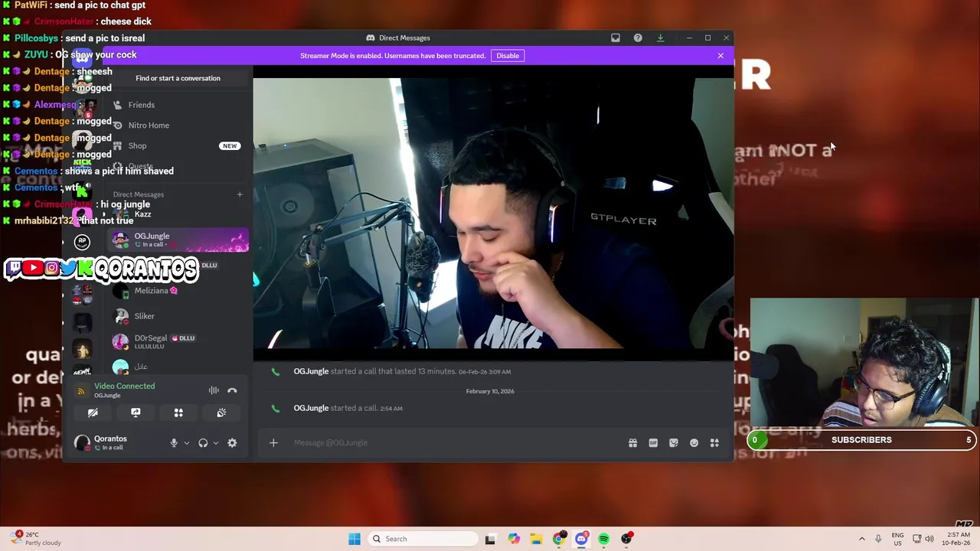Open Meliziana direct message
Image resolution: width=980 pixels, height=551 pixels.
point(179,291)
